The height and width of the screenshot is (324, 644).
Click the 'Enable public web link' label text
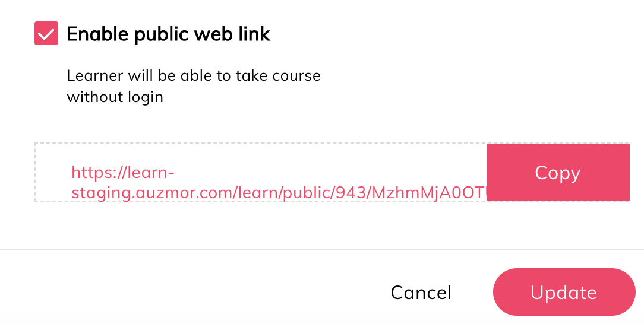pyautogui.click(x=168, y=34)
